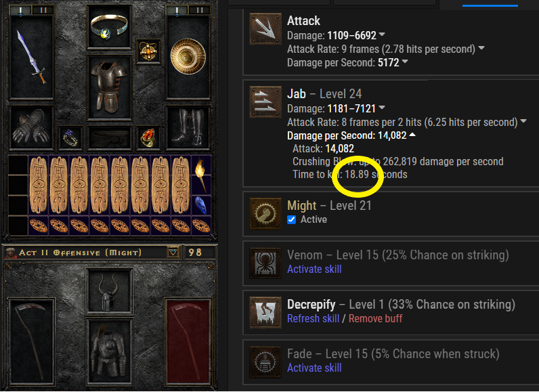Click the Jab skill icon
539x392 pixels.
click(x=265, y=102)
